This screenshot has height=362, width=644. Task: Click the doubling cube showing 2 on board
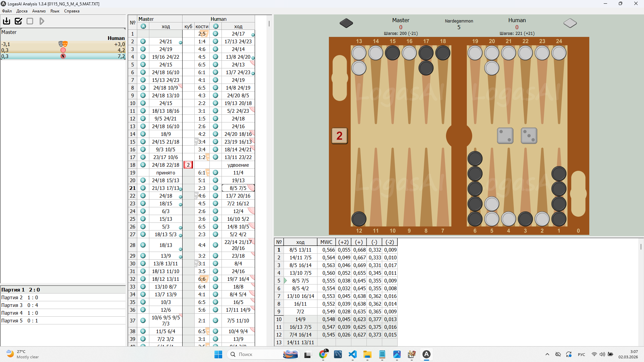click(x=339, y=136)
